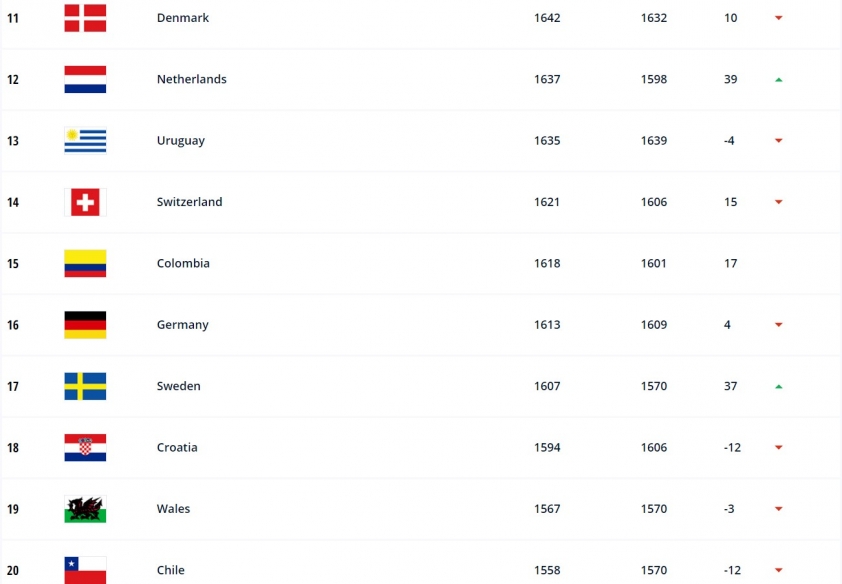Click the Switzerland flag icon
The height and width of the screenshot is (584, 842).
[85, 202]
